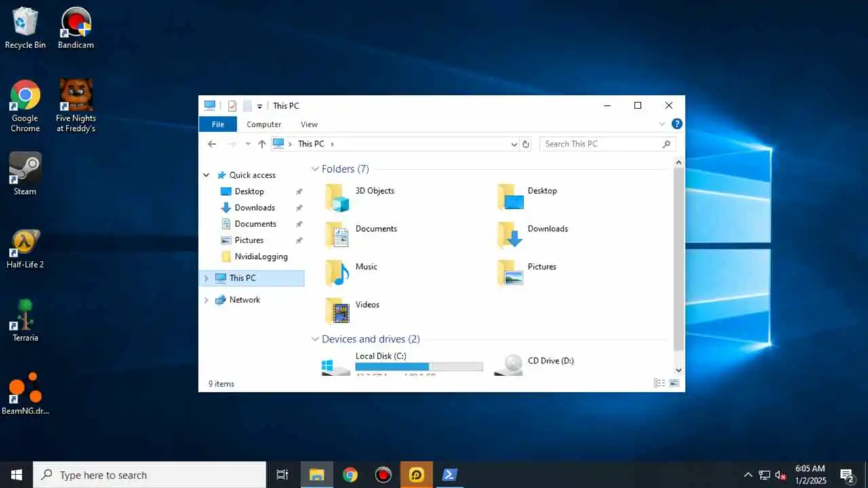Select the BeamNG.drive desktop shortcut

25,393
